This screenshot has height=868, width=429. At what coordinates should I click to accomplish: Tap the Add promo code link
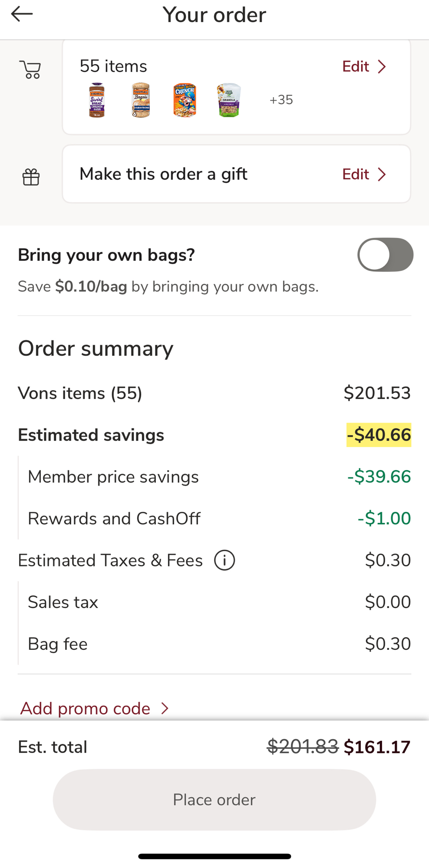tap(85, 709)
